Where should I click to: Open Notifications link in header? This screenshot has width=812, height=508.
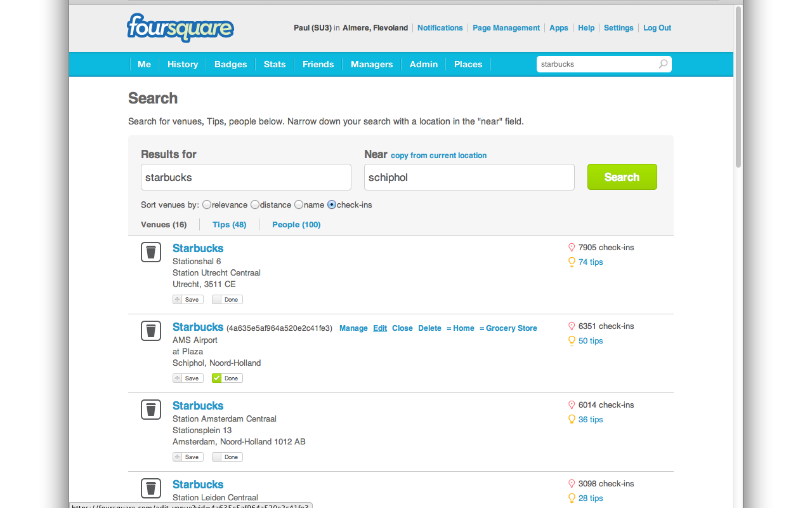coord(440,28)
